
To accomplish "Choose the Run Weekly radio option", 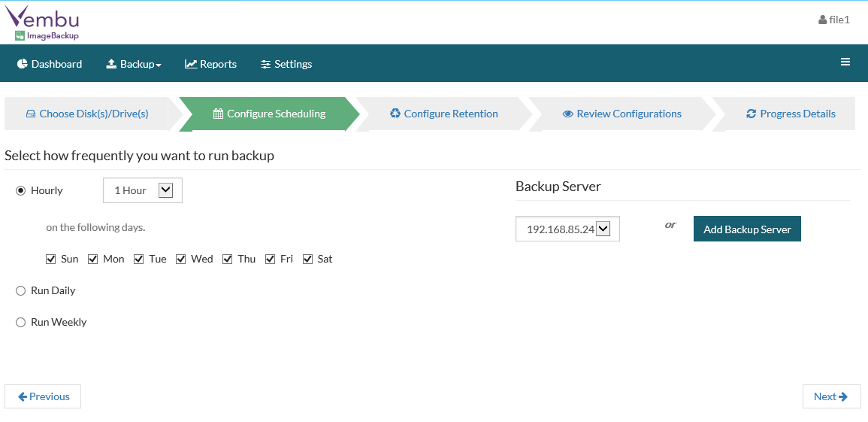I will pyautogui.click(x=21, y=322).
